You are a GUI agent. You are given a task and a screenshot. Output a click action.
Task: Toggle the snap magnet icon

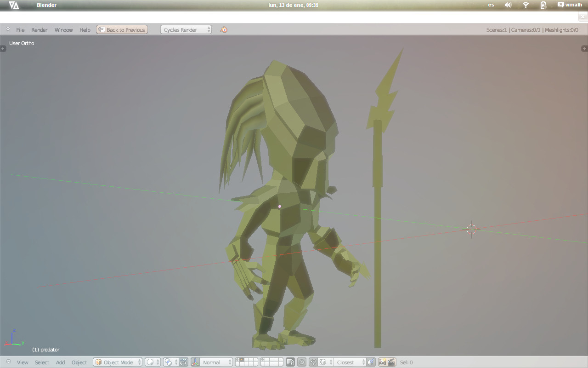tap(313, 362)
